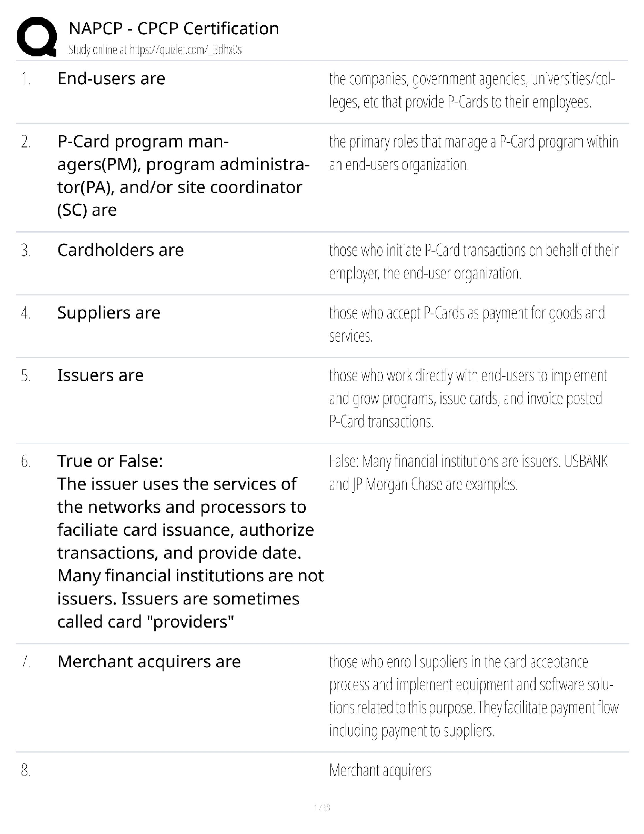Select the "End-users are" term
Image resolution: width=644 pixels, height=834 pixels.
112,78
